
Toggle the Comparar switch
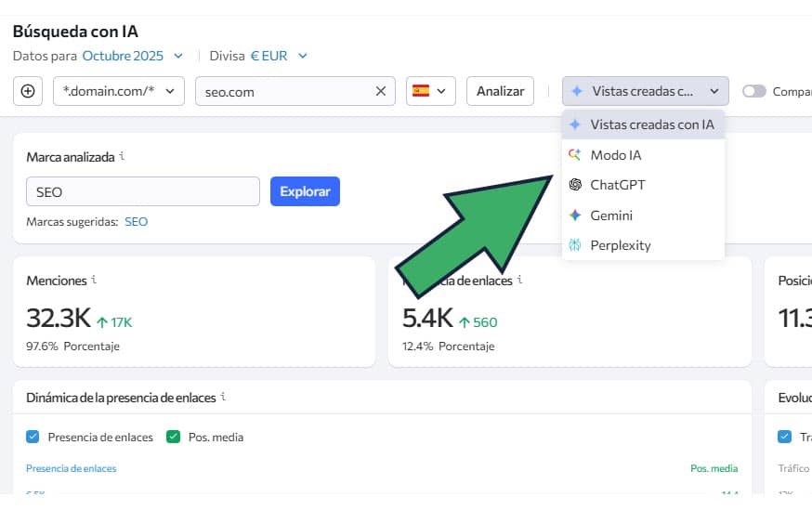(754, 91)
